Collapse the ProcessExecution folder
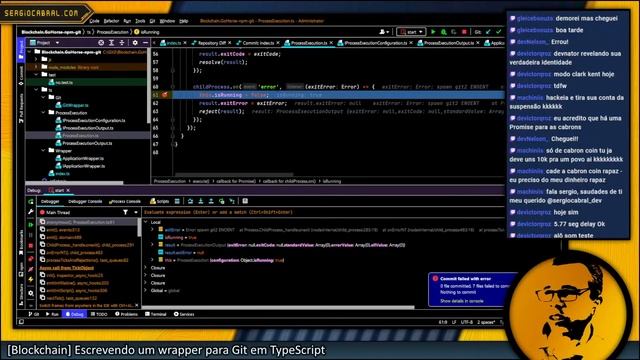The height and width of the screenshot is (360, 640). point(43,113)
